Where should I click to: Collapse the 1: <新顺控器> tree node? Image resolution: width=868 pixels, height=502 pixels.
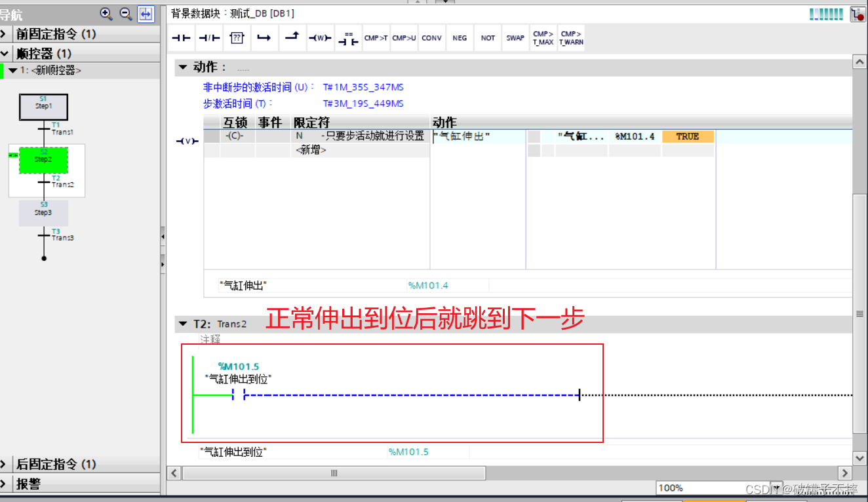12,70
